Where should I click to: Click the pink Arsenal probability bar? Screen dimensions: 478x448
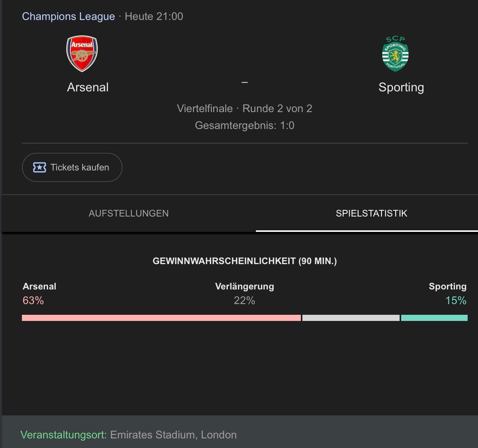point(161,318)
